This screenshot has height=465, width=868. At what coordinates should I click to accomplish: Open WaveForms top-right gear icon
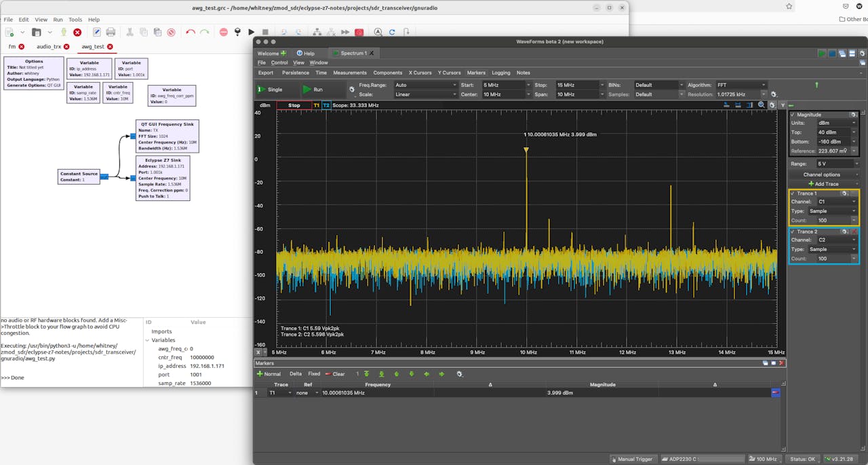click(x=862, y=54)
